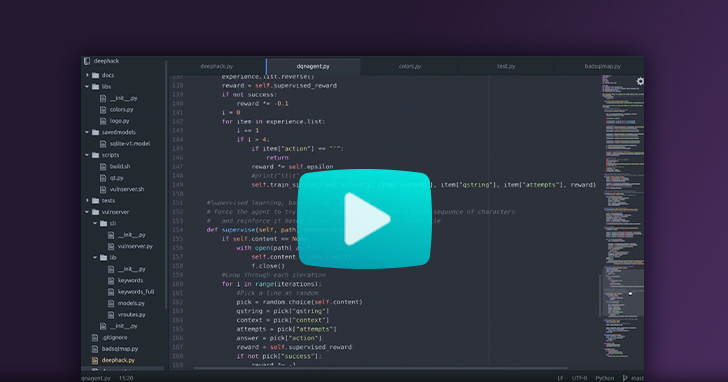Click line number 161 in gutter
Screen dimensions: 728x382
178,293
